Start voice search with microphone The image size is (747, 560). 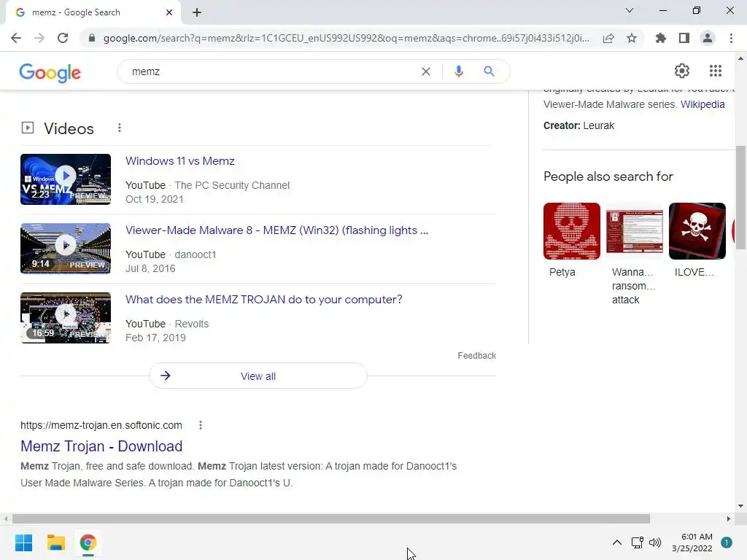[x=458, y=71]
